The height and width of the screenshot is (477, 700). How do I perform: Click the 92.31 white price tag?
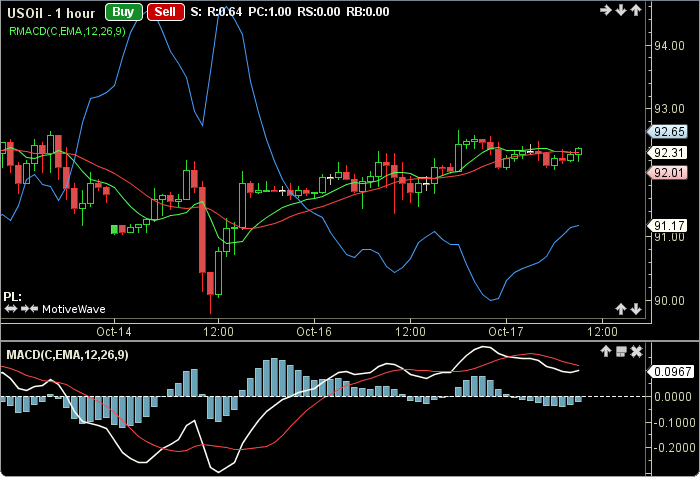tap(668, 153)
